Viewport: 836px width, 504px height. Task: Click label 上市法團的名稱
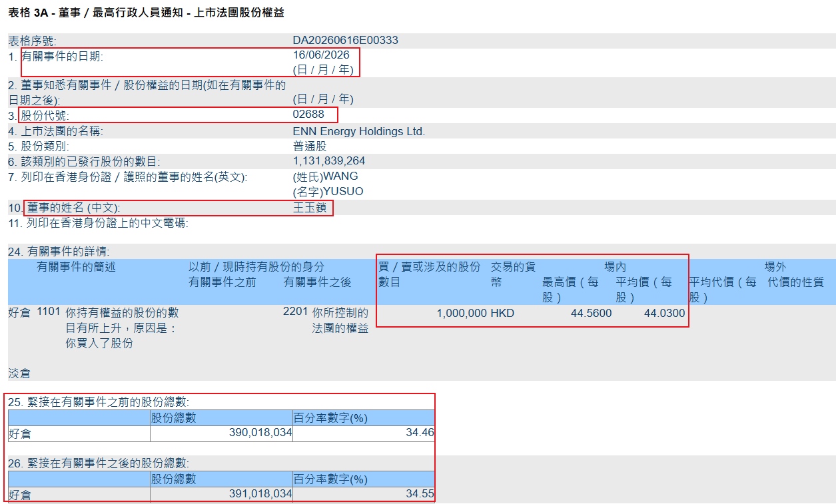pos(62,131)
